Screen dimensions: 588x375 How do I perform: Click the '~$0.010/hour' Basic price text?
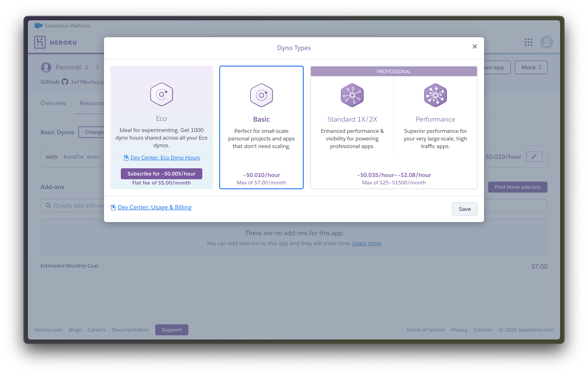(x=262, y=175)
